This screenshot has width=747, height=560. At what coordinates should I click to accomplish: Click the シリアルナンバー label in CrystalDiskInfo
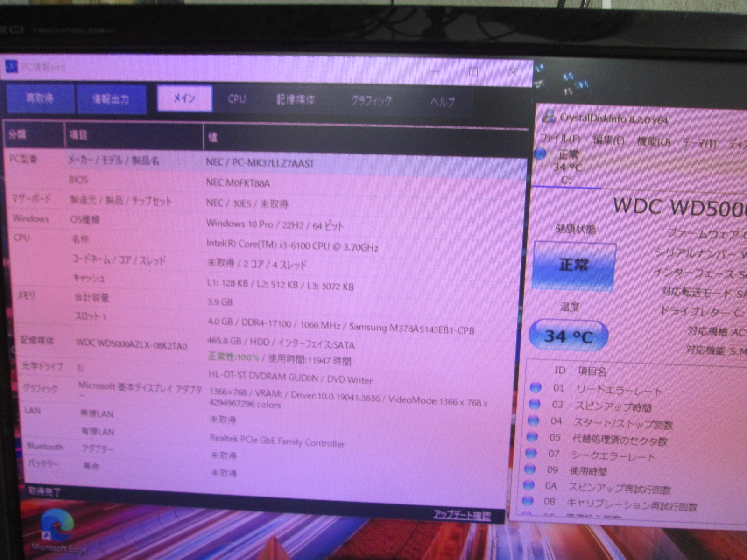(696, 253)
